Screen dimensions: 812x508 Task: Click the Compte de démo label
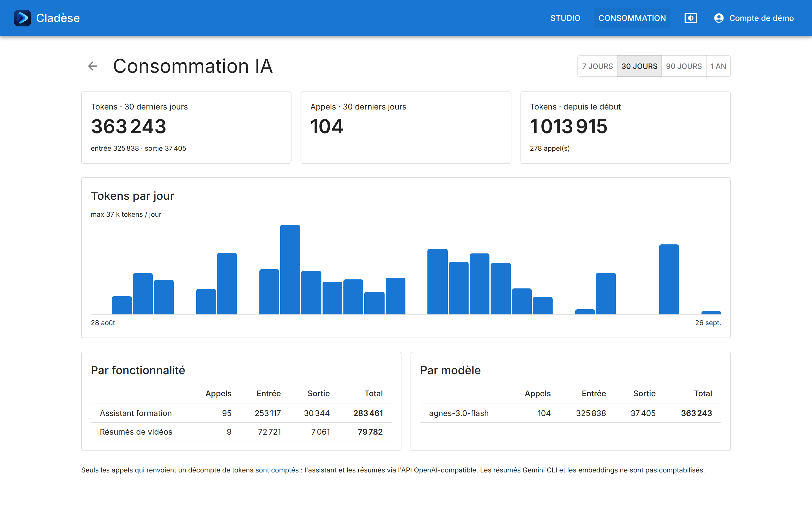pyautogui.click(x=761, y=18)
